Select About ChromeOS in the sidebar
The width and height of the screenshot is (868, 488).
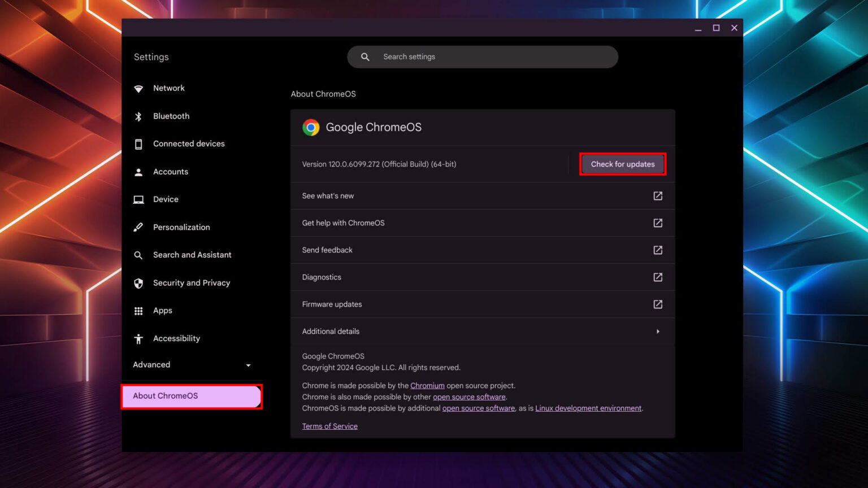(165, 396)
